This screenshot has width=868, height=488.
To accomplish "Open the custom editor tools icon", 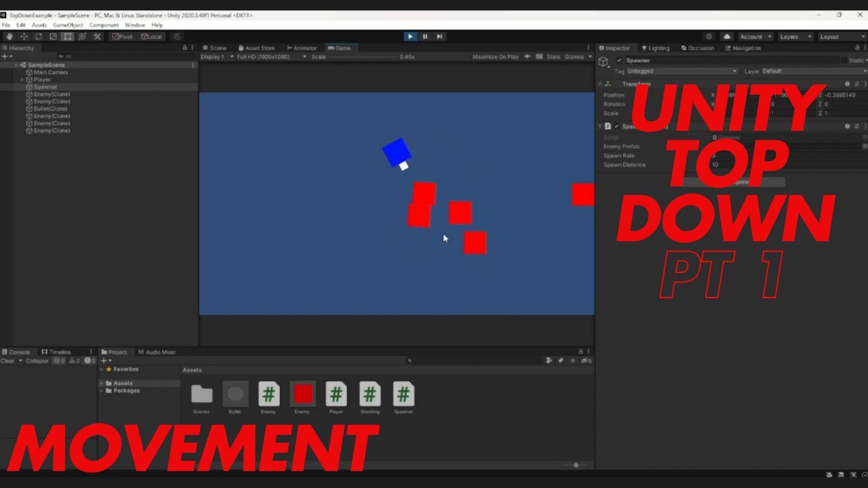I will 97,37.
